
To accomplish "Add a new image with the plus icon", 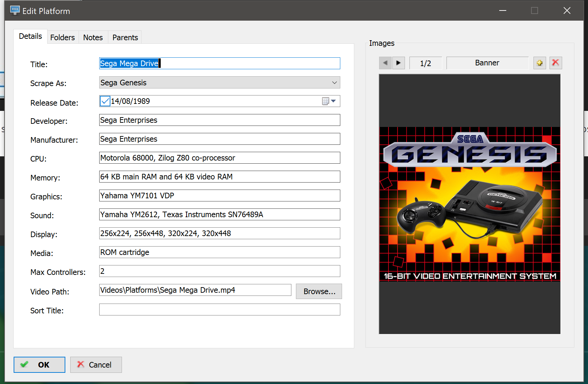I will tap(539, 63).
